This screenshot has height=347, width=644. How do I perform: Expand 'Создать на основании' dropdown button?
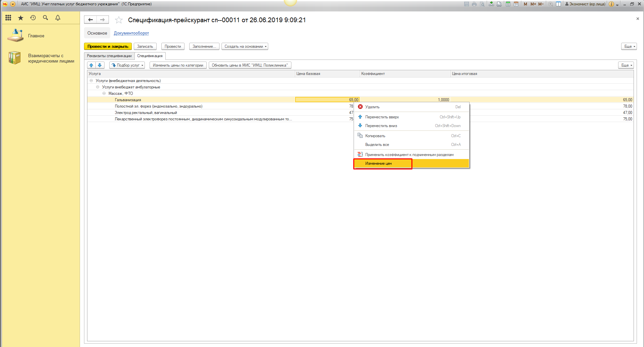click(245, 46)
